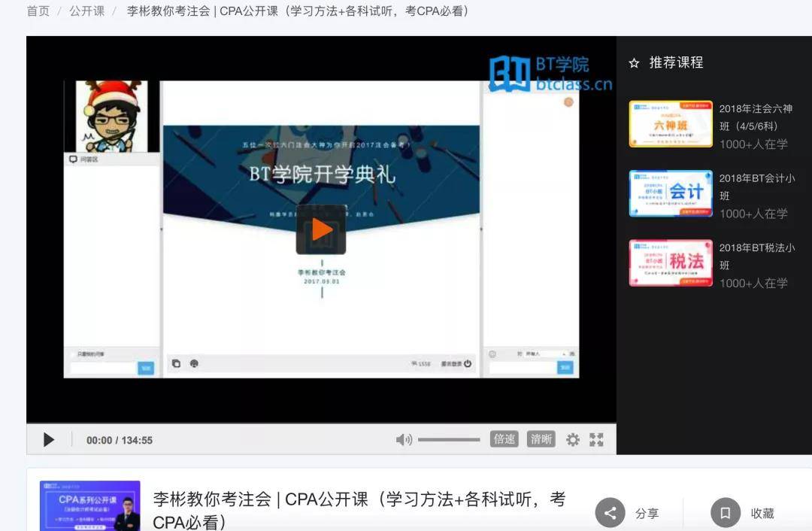Click the 问答区 chat icon in the video
Screen dimensions: 812x531
[x=73, y=159]
